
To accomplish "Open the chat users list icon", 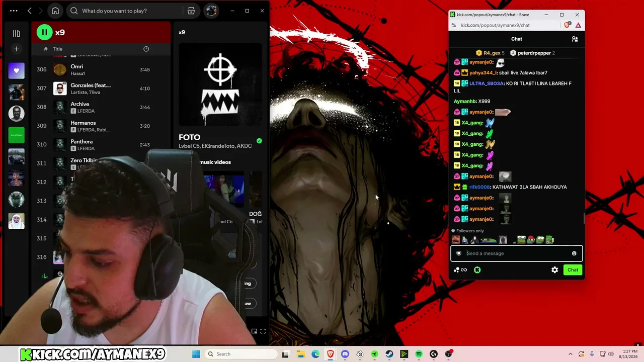I will pyautogui.click(x=575, y=39).
